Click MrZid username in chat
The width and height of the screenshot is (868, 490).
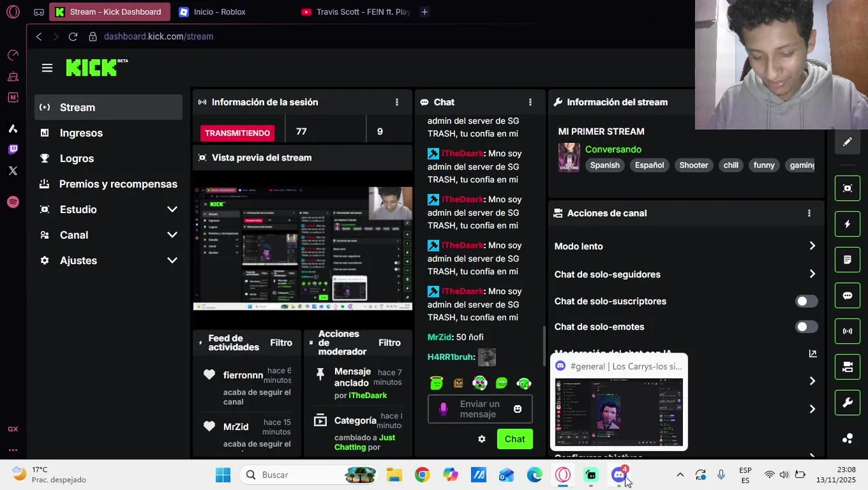pyautogui.click(x=439, y=338)
